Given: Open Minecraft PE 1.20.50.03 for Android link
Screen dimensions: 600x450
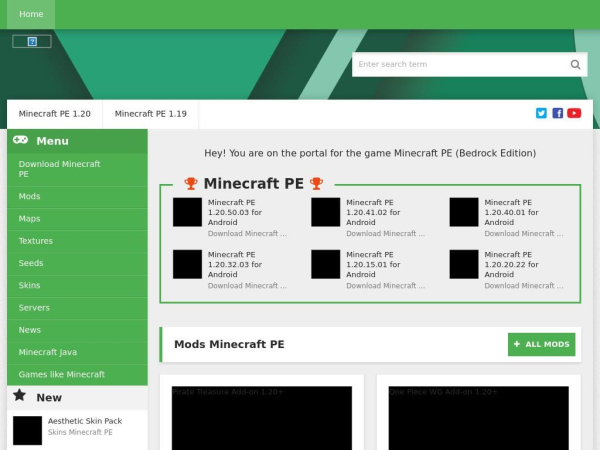Looking at the screenshot, I should 235,212.
